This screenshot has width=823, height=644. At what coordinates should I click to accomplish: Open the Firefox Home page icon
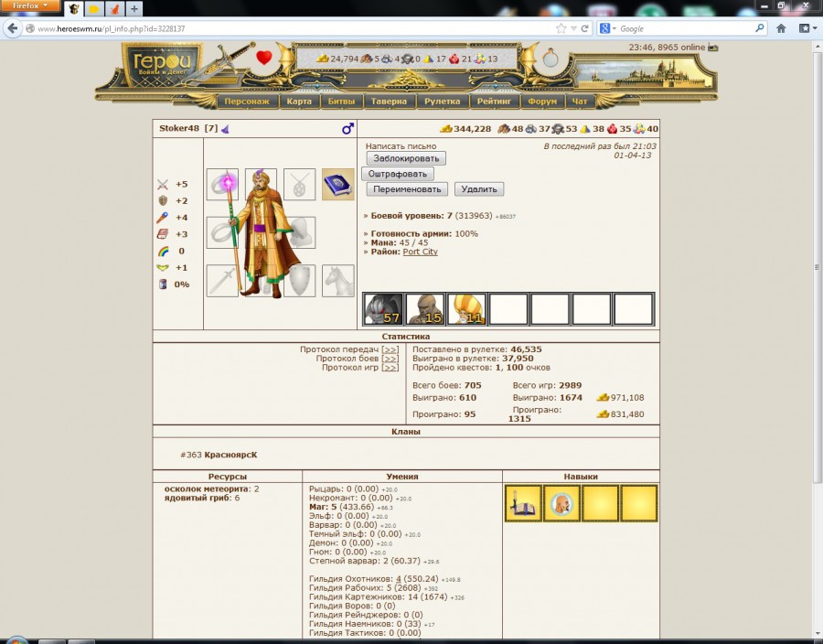pos(781,28)
